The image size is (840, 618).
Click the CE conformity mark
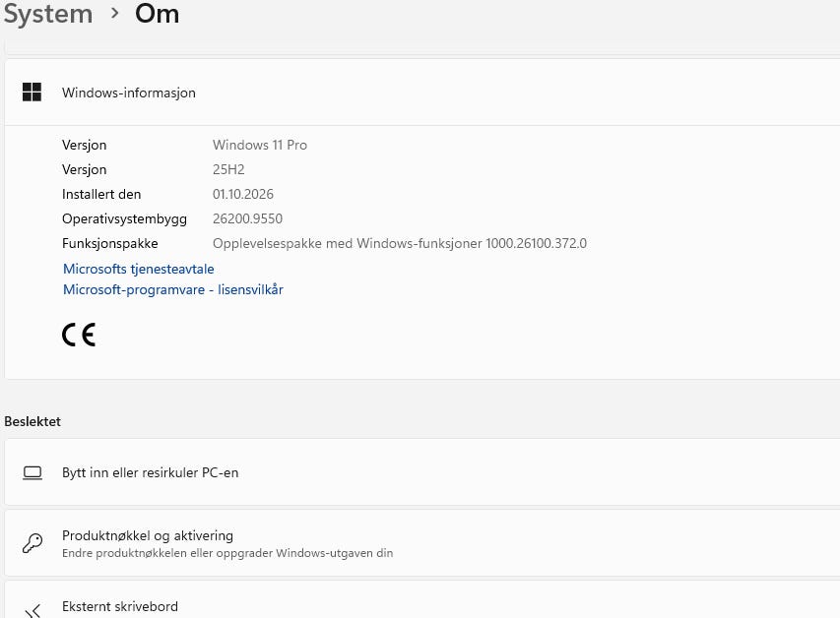point(79,335)
